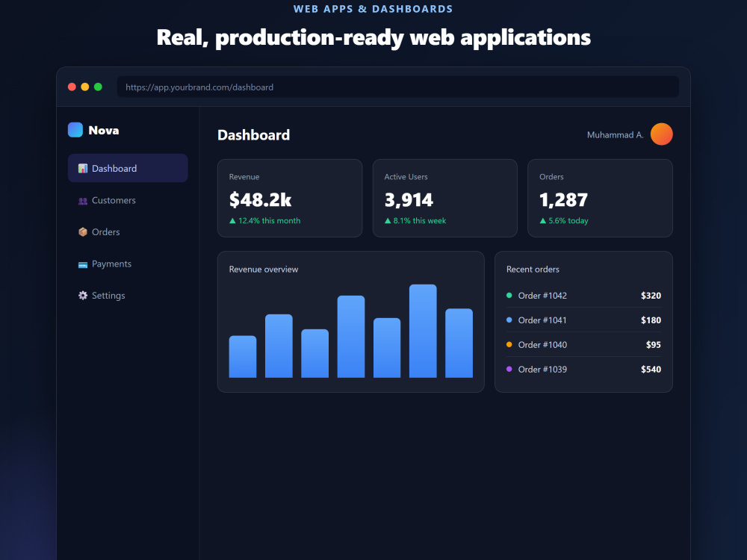Click the 'Revenue overview' chart title
The width and height of the screenshot is (747, 560).
[264, 269]
